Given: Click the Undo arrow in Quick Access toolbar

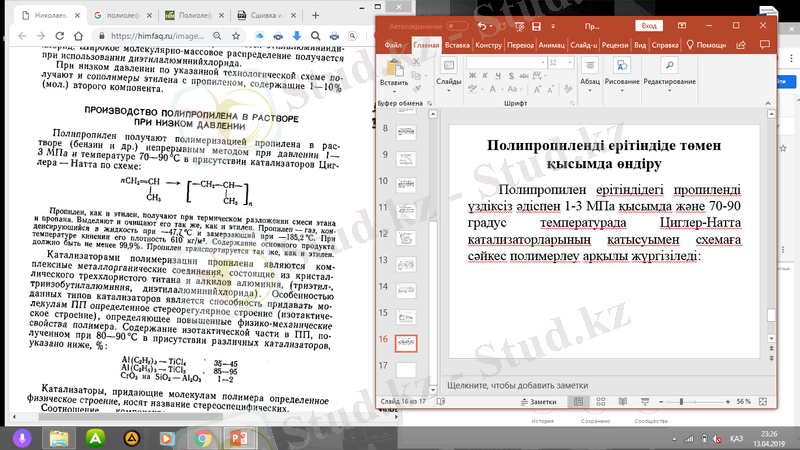Looking at the screenshot, I should (x=483, y=26).
